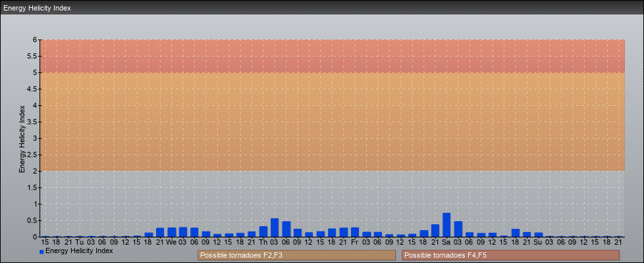Click the Energy Helicity Index legend label

79,251
